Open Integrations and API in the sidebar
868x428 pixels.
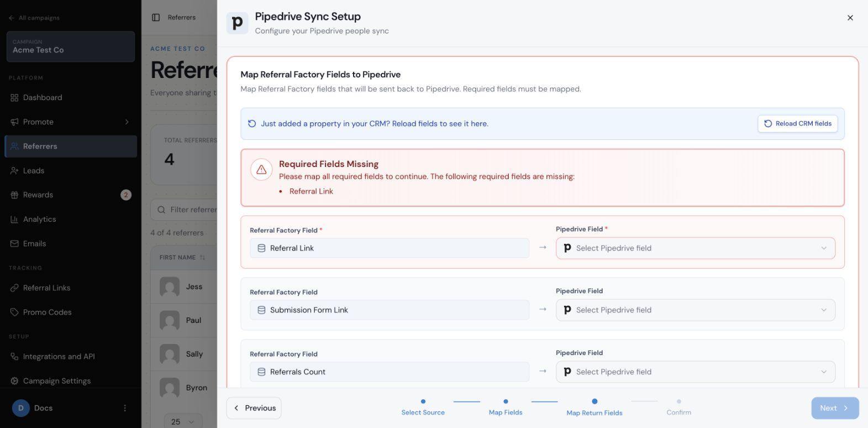[x=71, y=357]
